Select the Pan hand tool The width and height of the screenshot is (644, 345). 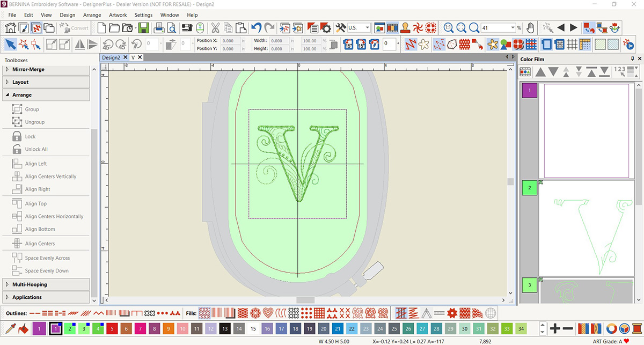pos(530,27)
